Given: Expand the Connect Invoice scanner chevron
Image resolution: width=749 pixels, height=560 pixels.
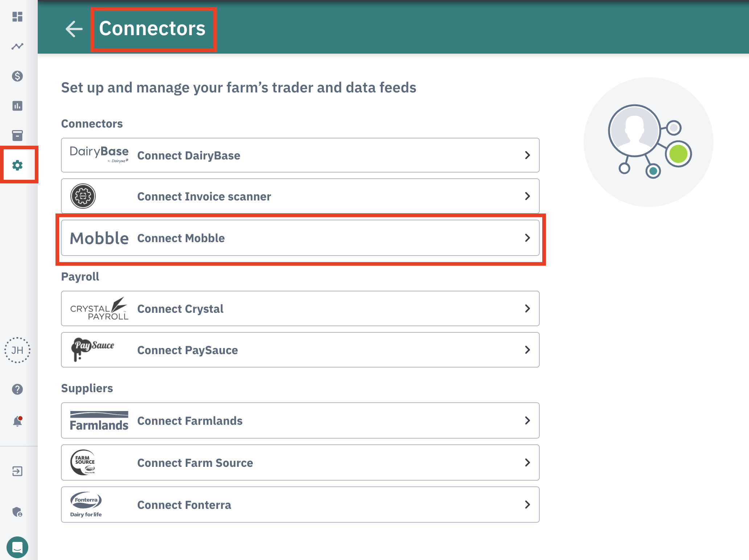Looking at the screenshot, I should coord(527,196).
